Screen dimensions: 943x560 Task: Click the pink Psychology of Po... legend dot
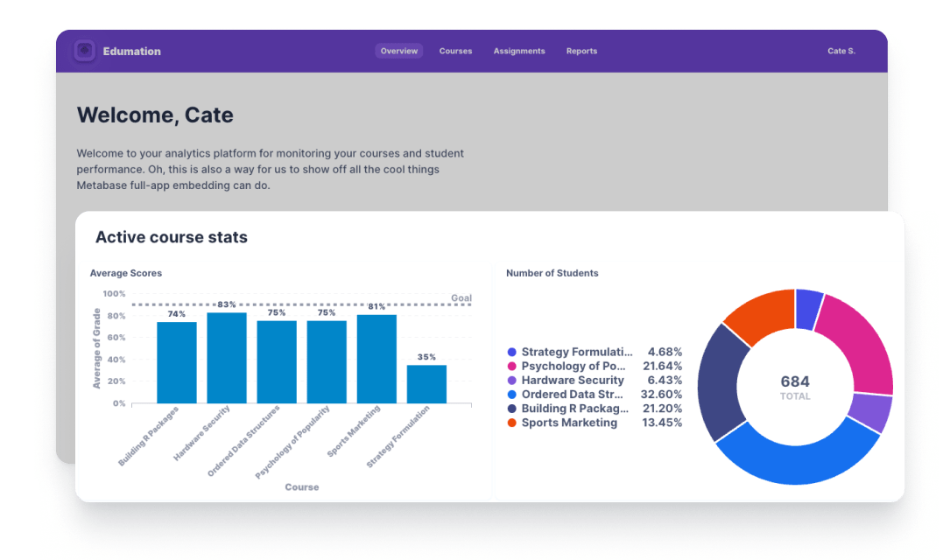tap(512, 366)
